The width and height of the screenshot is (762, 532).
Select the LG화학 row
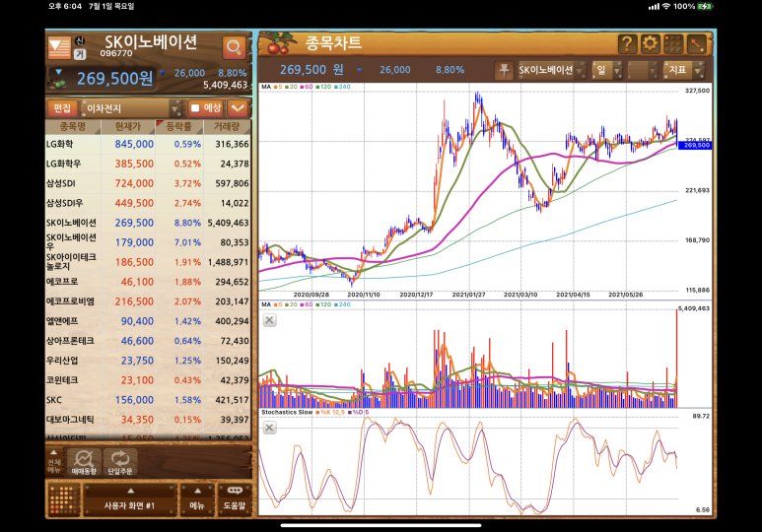[148, 144]
